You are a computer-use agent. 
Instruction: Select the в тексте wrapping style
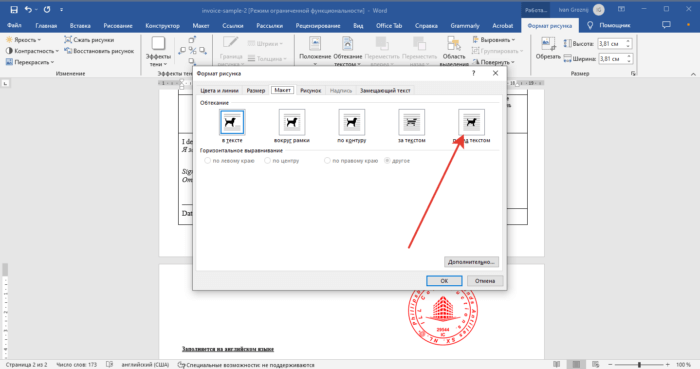pyautogui.click(x=232, y=122)
